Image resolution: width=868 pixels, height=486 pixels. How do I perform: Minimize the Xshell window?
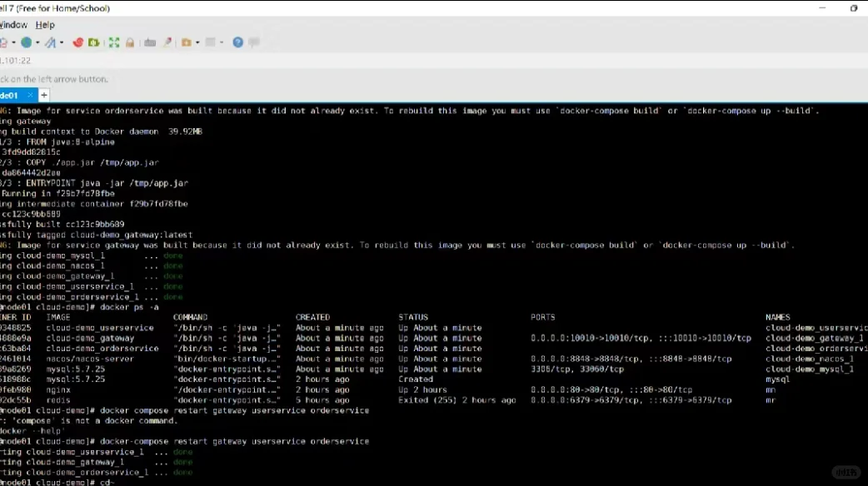pyautogui.click(x=823, y=8)
